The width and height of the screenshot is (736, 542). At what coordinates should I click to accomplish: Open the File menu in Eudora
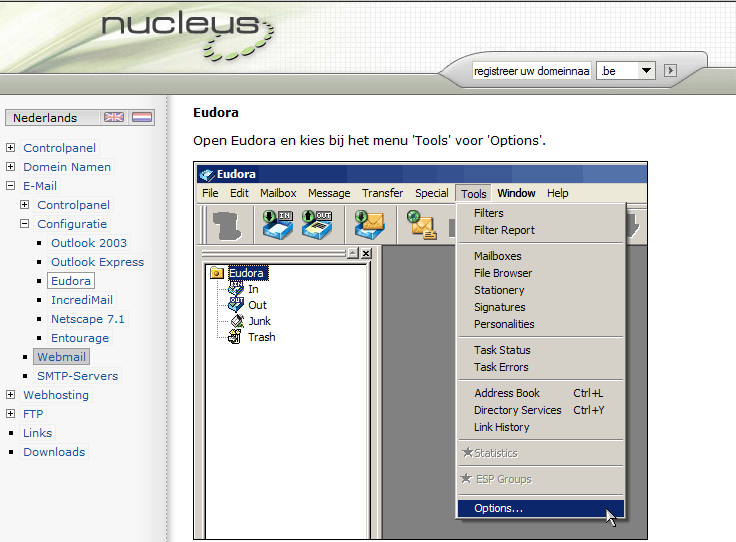[x=210, y=193]
